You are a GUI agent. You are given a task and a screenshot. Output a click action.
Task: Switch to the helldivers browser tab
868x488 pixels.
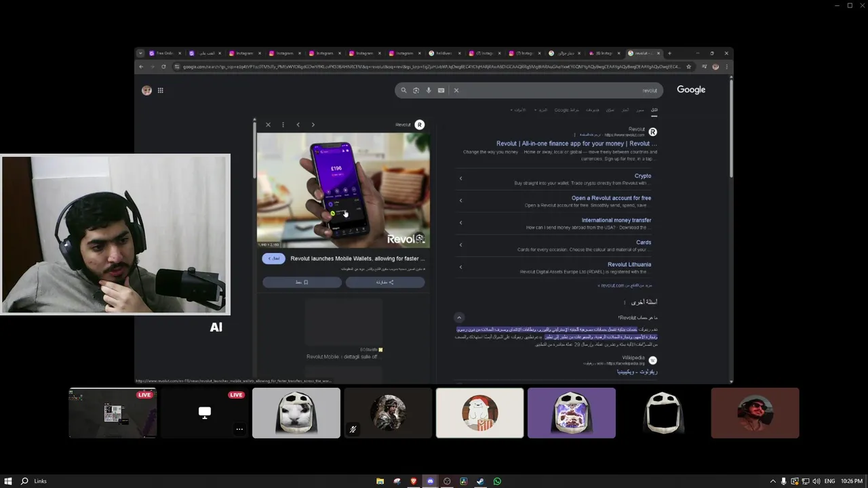(443, 53)
